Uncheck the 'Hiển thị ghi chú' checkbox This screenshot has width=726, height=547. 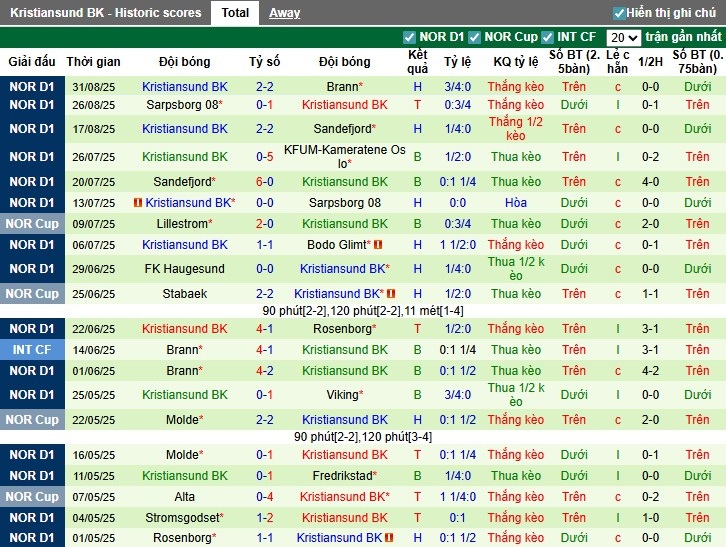click(619, 13)
